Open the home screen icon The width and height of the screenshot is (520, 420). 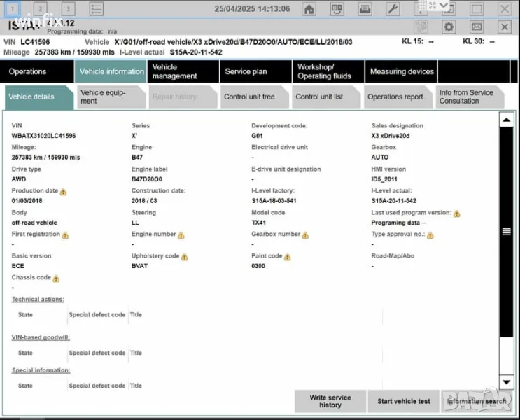point(309,9)
